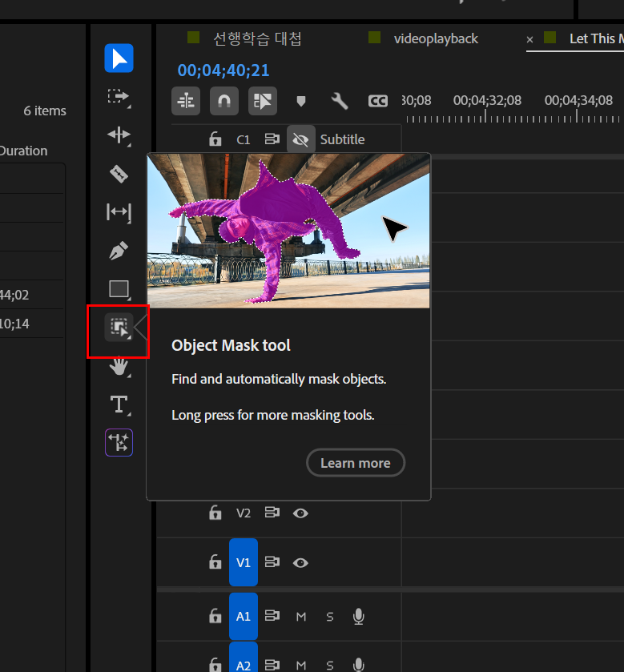Screen dimensions: 624x672
Task: Select the Track Select Forward tool
Action: point(119,97)
